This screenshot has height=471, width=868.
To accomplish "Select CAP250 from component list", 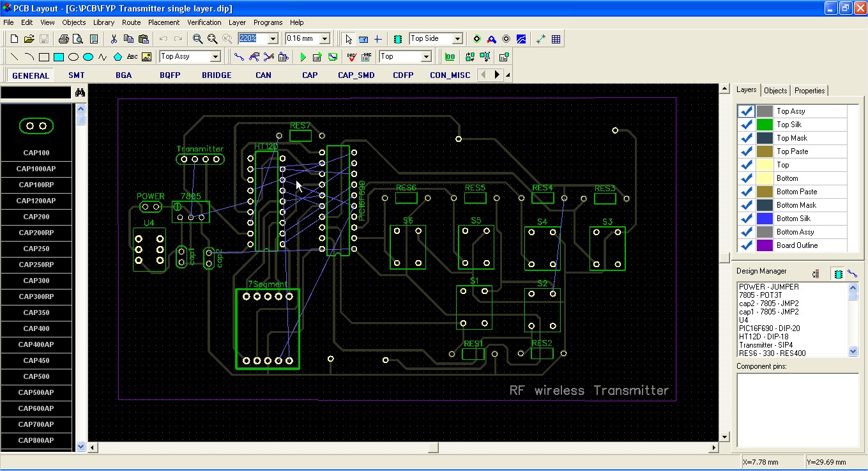I will [x=37, y=249].
